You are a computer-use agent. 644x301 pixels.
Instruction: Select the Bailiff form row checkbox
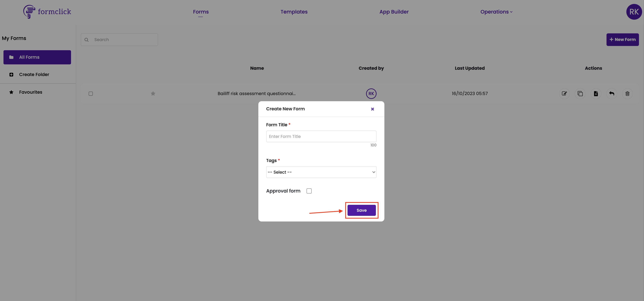click(91, 94)
